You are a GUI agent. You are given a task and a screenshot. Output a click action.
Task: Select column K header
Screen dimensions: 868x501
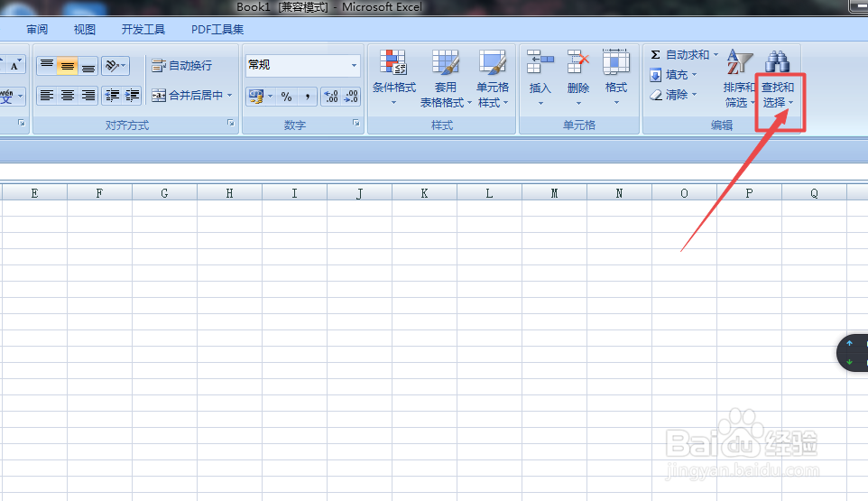coord(424,192)
